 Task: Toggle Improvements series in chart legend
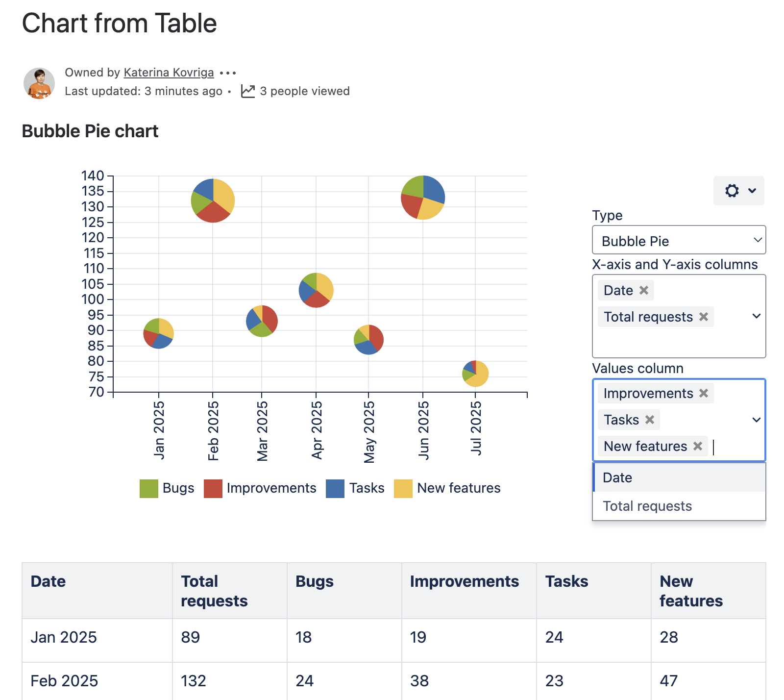[260, 488]
